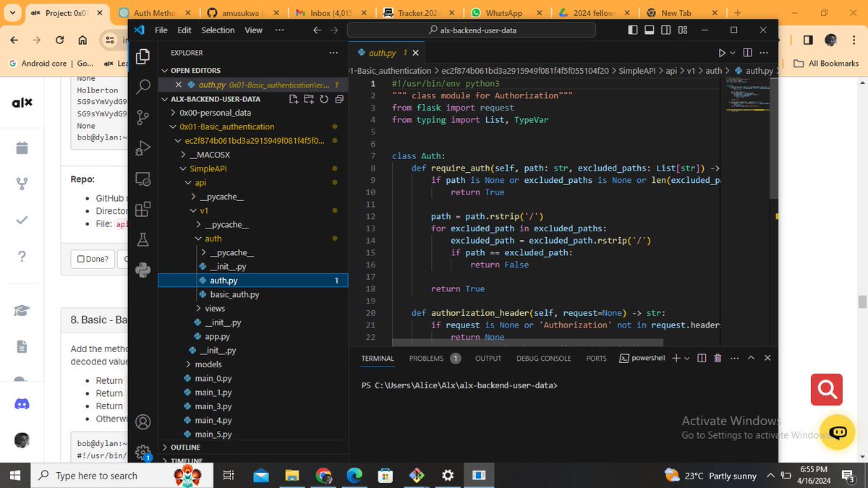Open the Testing flask view
This screenshot has width=868, height=488.
[x=143, y=239]
